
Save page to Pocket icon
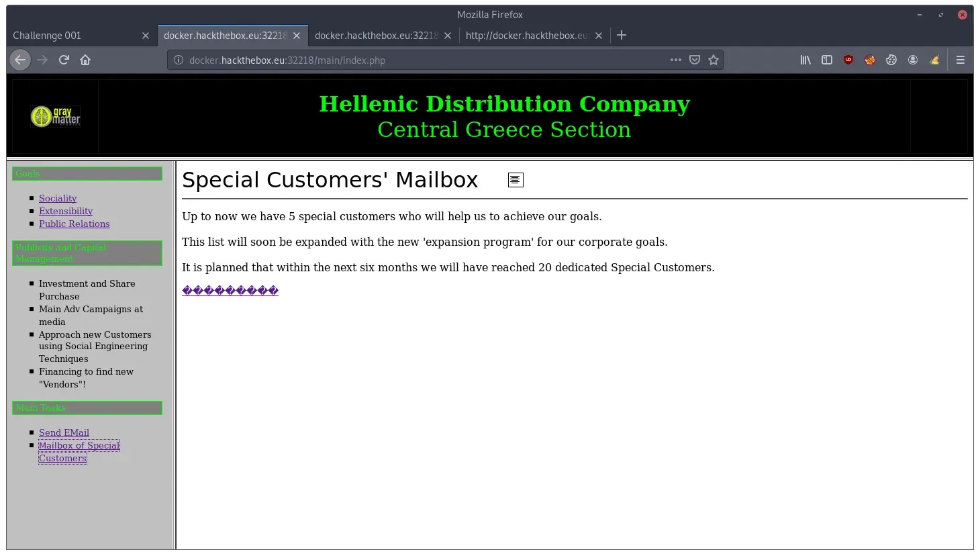click(695, 60)
